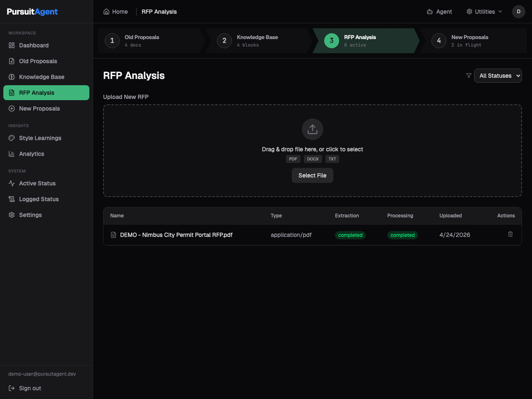Click the RFP Analysis sidebar icon
The width and height of the screenshot is (532, 399).
click(12, 93)
